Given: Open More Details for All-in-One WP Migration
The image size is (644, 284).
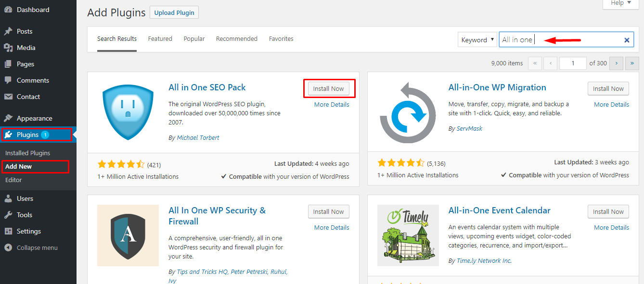Looking at the screenshot, I should coord(611,104).
